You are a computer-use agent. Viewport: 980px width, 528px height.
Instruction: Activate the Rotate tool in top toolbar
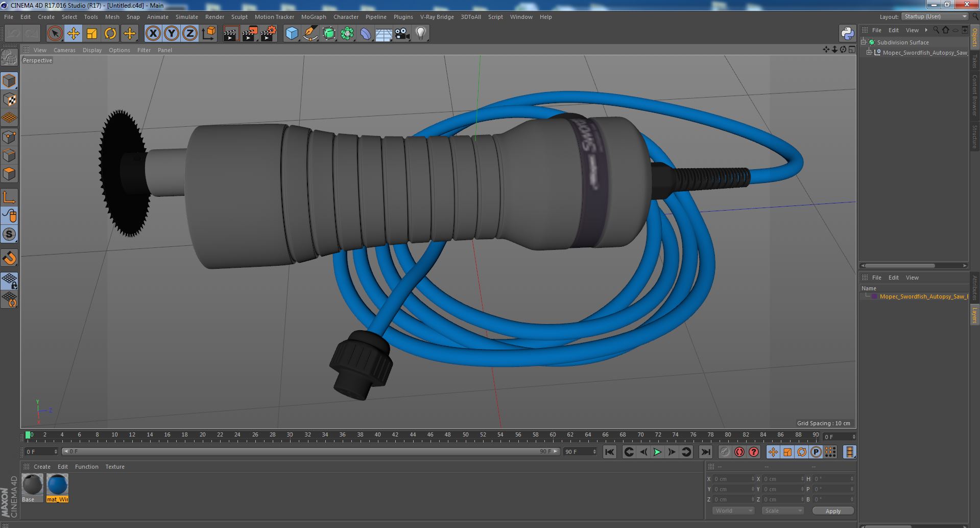pos(110,34)
